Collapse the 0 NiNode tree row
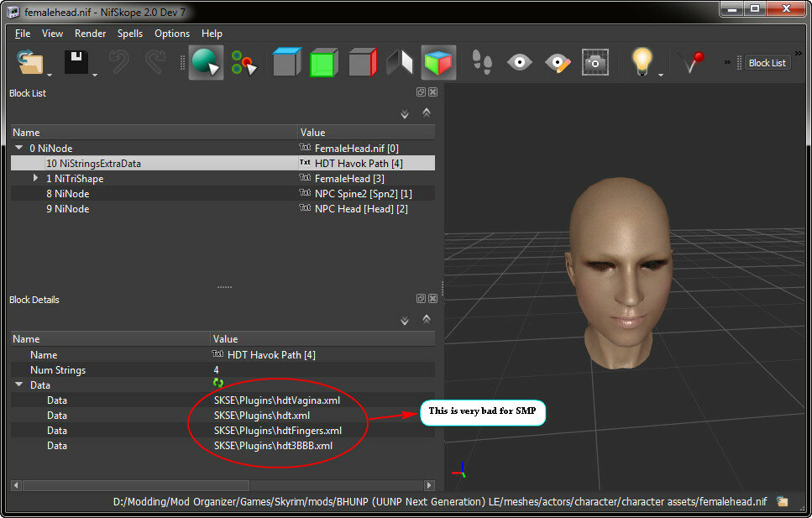The width and height of the screenshot is (812, 518). click(19, 148)
